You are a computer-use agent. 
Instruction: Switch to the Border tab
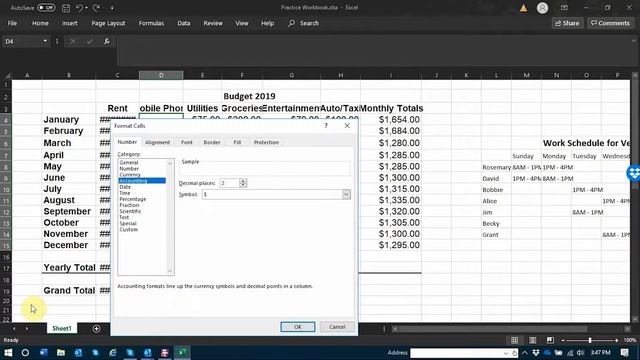tap(212, 142)
